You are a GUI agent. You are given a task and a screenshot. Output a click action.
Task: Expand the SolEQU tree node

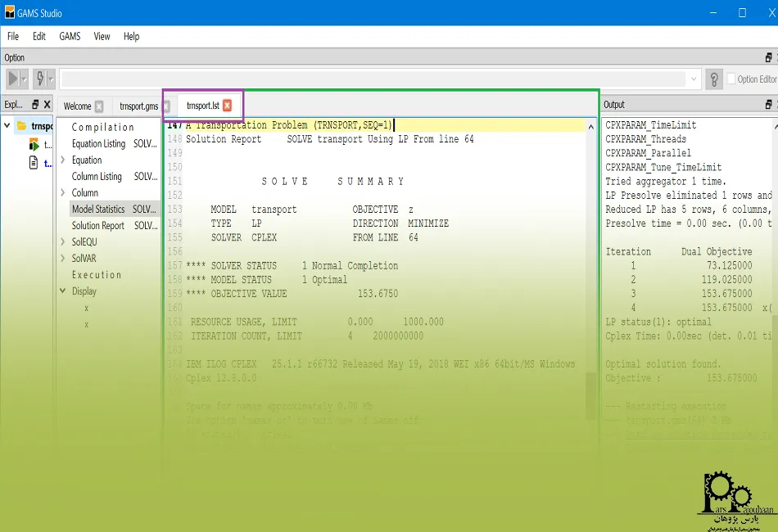pyautogui.click(x=63, y=242)
